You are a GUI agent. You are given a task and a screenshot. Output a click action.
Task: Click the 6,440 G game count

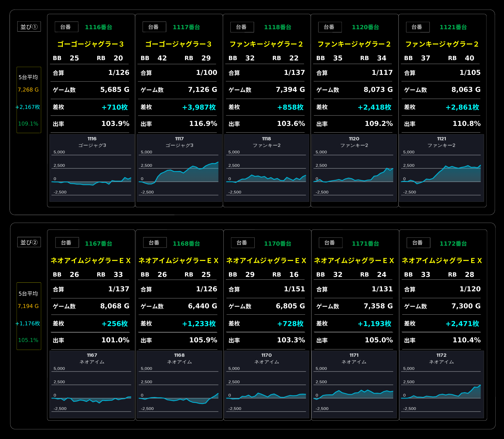(x=203, y=306)
